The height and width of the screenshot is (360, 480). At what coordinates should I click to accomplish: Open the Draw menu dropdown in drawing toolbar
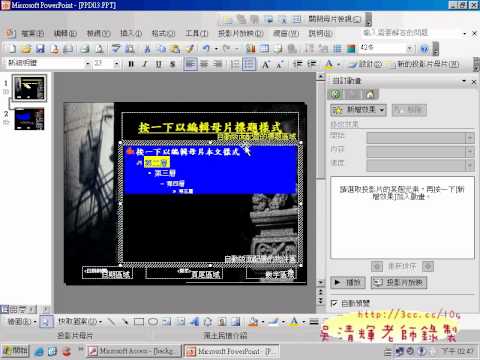[x=22, y=322]
